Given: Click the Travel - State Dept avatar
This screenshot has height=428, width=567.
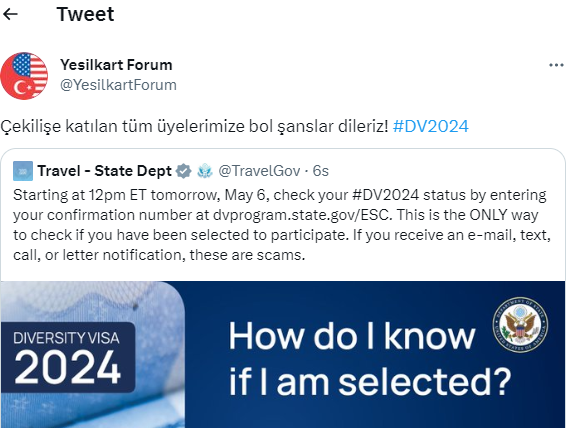Looking at the screenshot, I should (23, 171).
